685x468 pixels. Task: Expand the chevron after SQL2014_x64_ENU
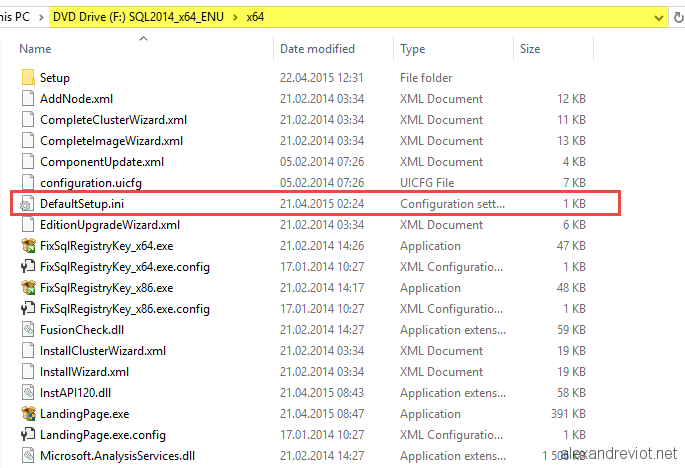pyautogui.click(x=235, y=17)
